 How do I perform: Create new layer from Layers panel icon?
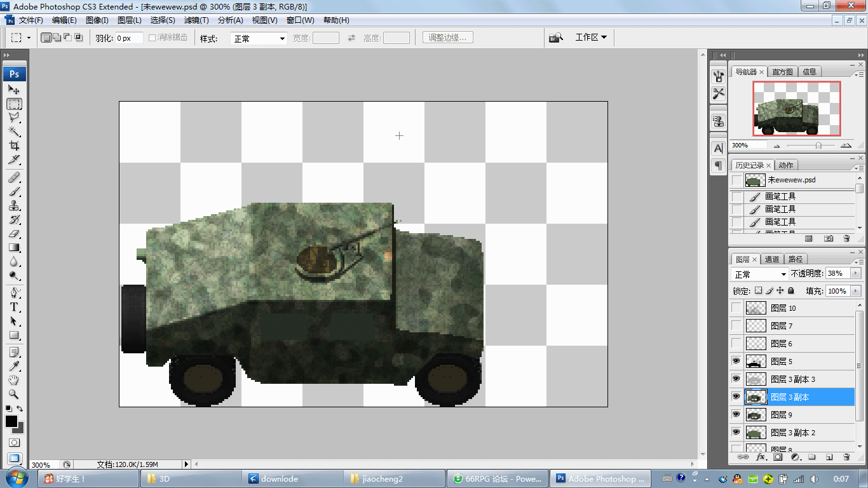(x=829, y=457)
